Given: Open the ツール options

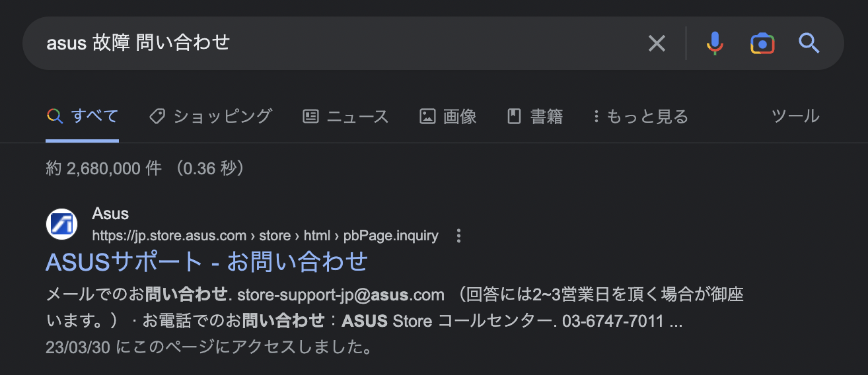Looking at the screenshot, I should pyautogui.click(x=795, y=117).
